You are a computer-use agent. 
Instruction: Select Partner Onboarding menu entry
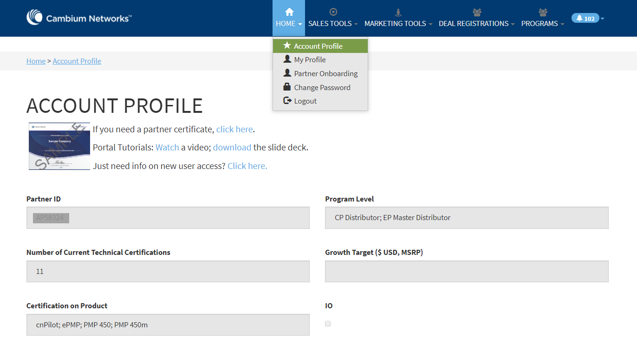click(320, 73)
